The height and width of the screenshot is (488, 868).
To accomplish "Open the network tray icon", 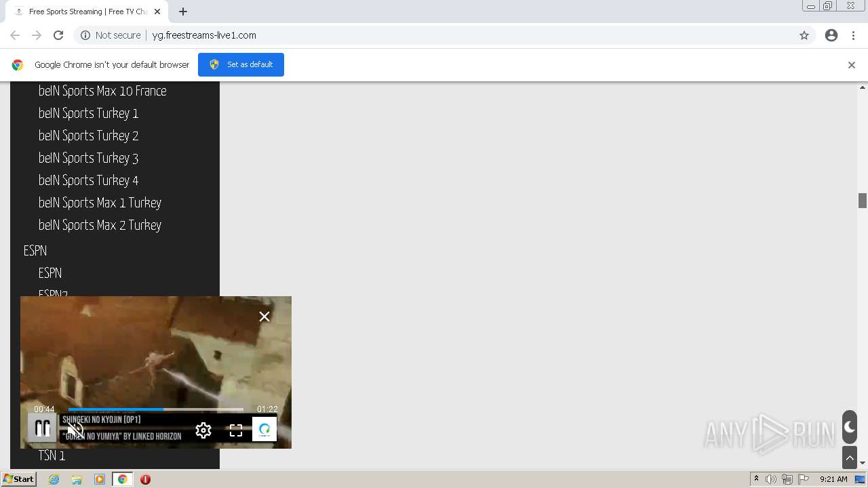I will (x=787, y=479).
